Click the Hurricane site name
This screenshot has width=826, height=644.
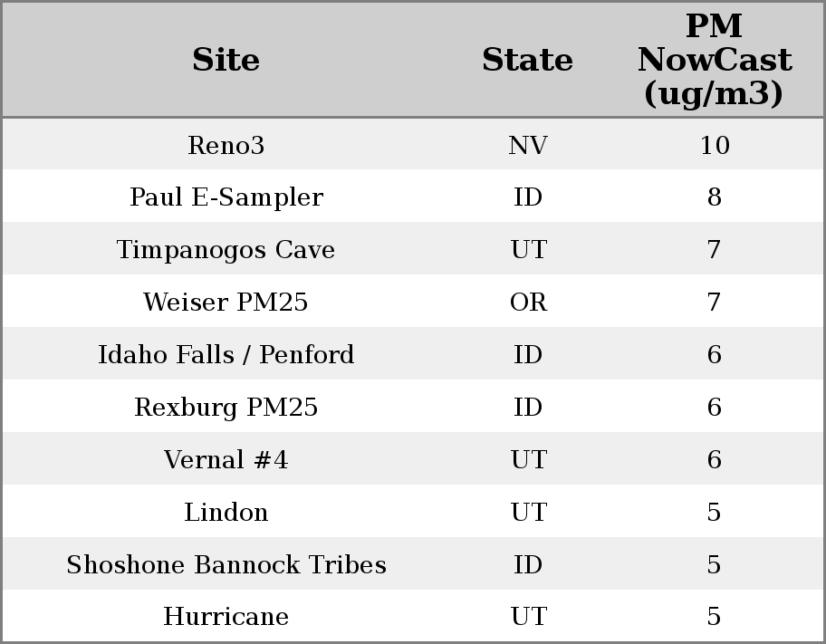pyautogui.click(x=226, y=617)
